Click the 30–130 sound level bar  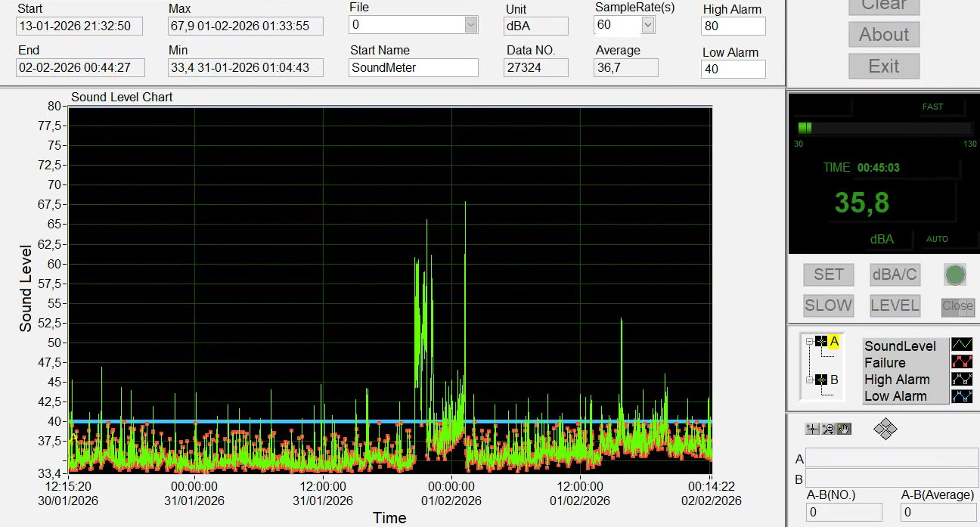pos(883,128)
